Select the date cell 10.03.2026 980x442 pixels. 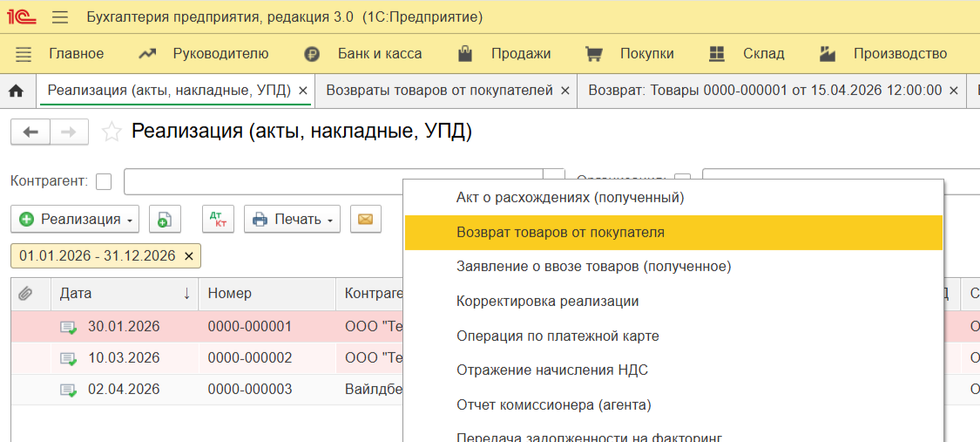point(124,359)
